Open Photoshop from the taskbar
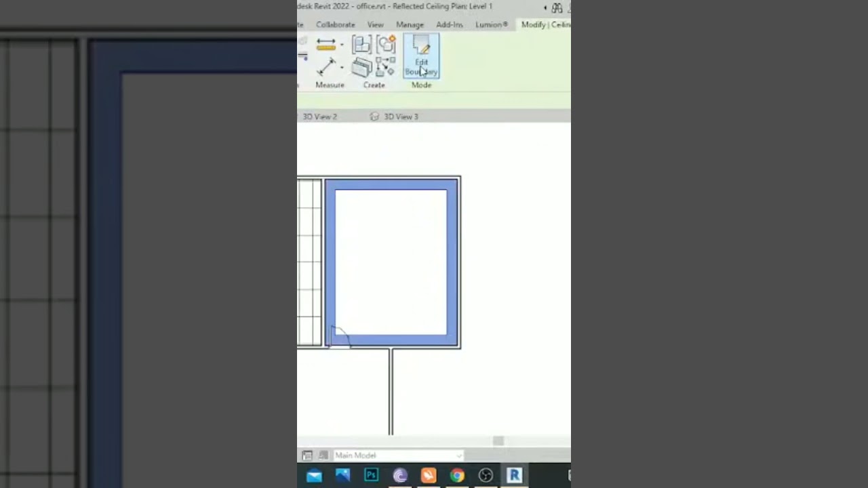Image resolution: width=868 pixels, height=488 pixels. [x=371, y=476]
